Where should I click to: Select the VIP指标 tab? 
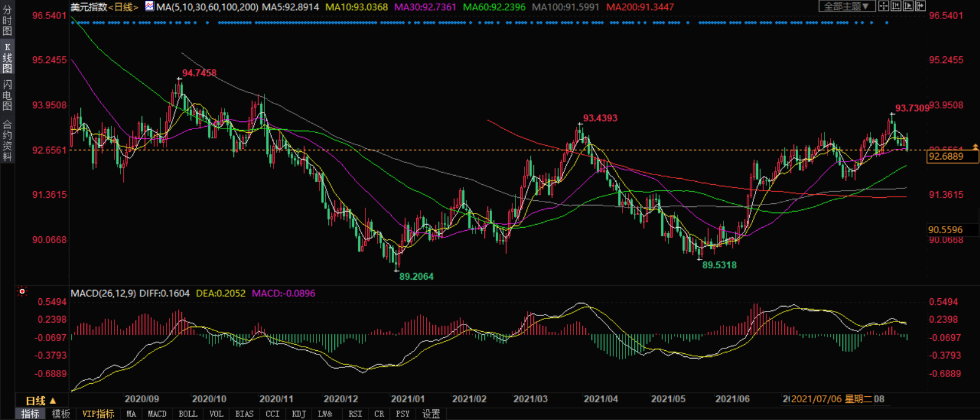tap(98, 414)
